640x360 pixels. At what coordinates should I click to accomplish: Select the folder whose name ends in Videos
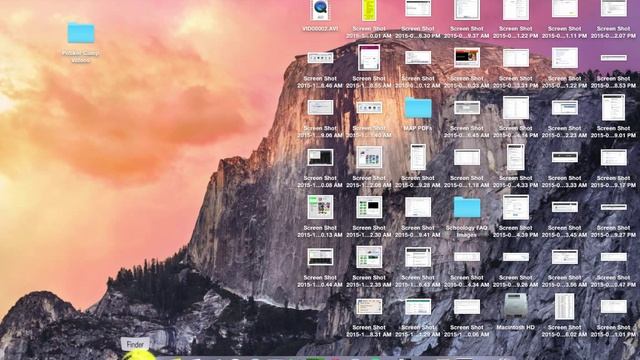[x=81, y=33]
